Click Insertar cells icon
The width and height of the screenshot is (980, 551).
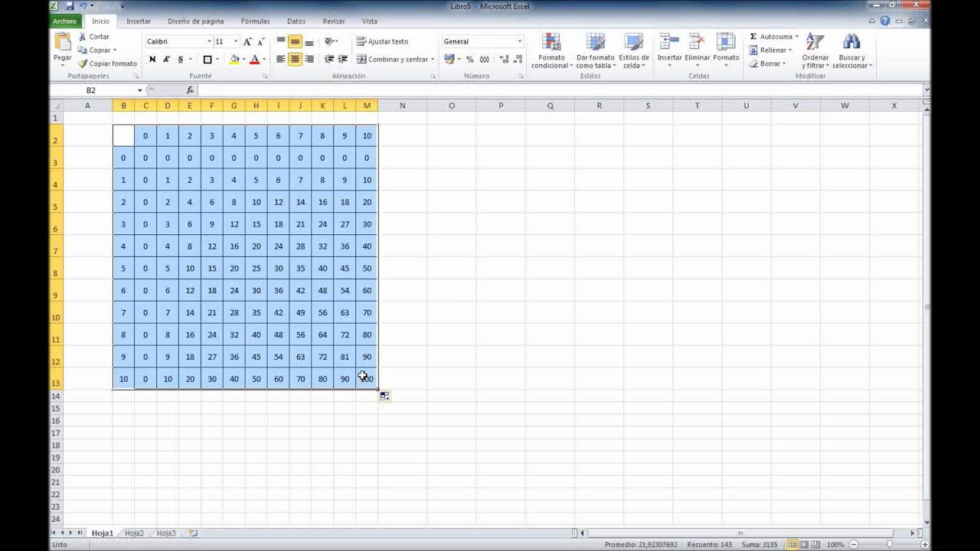click(669, 42)
